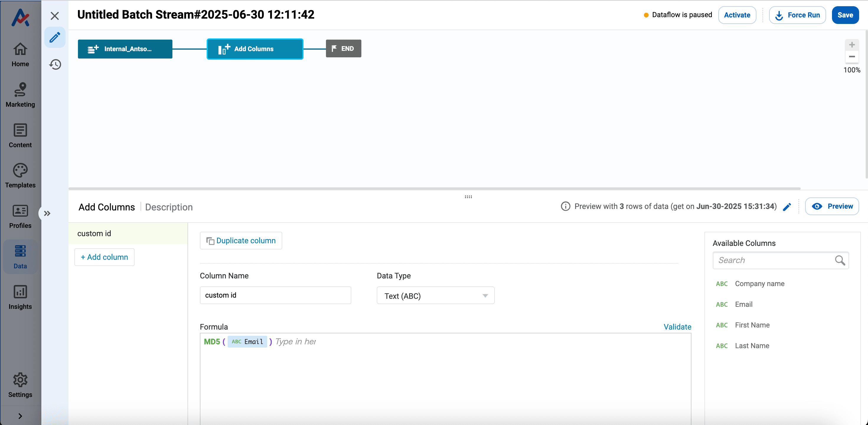
Task: Open the dataflow version history clock icon
Action: tap(55, 64)
